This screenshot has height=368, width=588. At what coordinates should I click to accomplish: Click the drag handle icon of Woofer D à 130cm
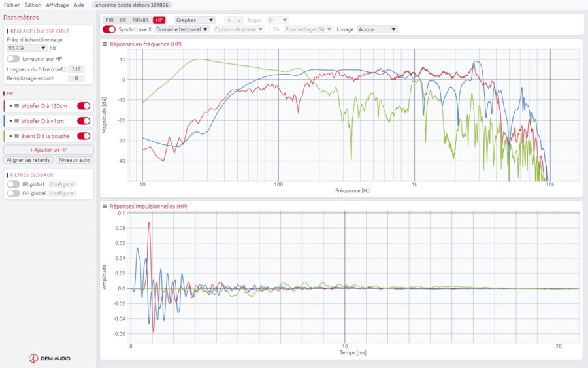coord(16,106)
